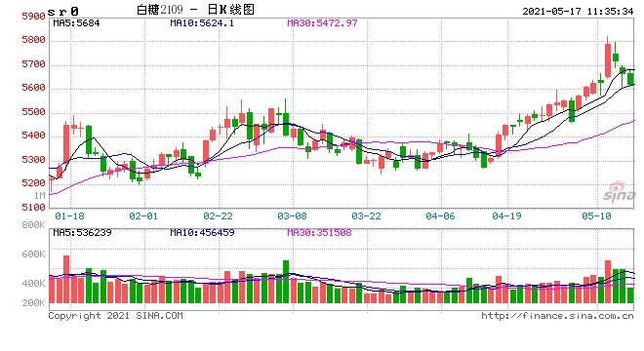Click the MA30:5472.97 price label
Viewport: 644px width, 351px height.
tap(322, 23)
